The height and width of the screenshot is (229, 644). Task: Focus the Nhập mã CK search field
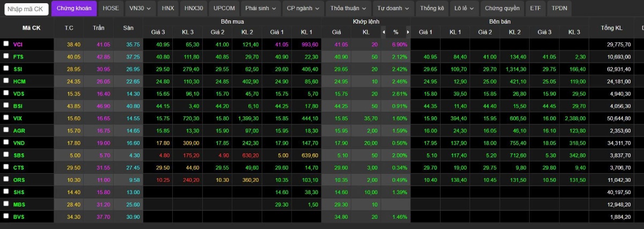26,9
